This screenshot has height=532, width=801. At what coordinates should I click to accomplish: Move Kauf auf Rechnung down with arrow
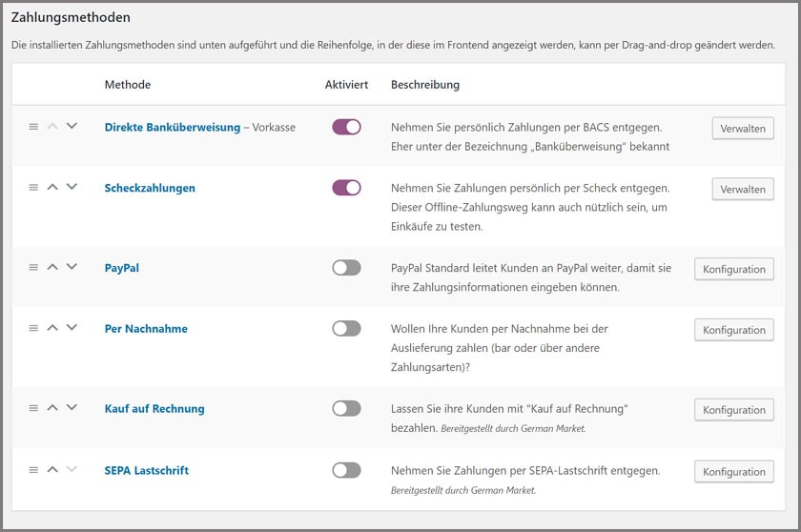(72, 408)
